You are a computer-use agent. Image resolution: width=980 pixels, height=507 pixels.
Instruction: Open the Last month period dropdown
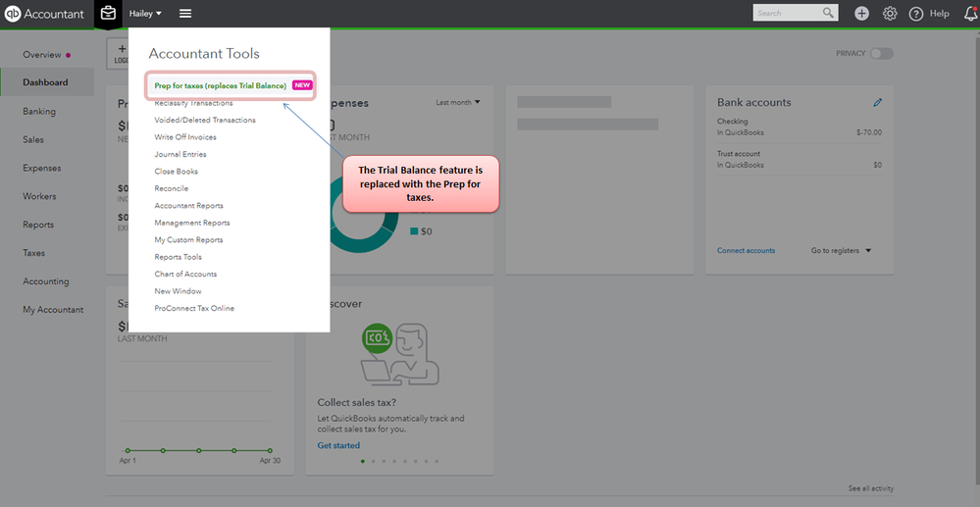click(x=458, y=103)
